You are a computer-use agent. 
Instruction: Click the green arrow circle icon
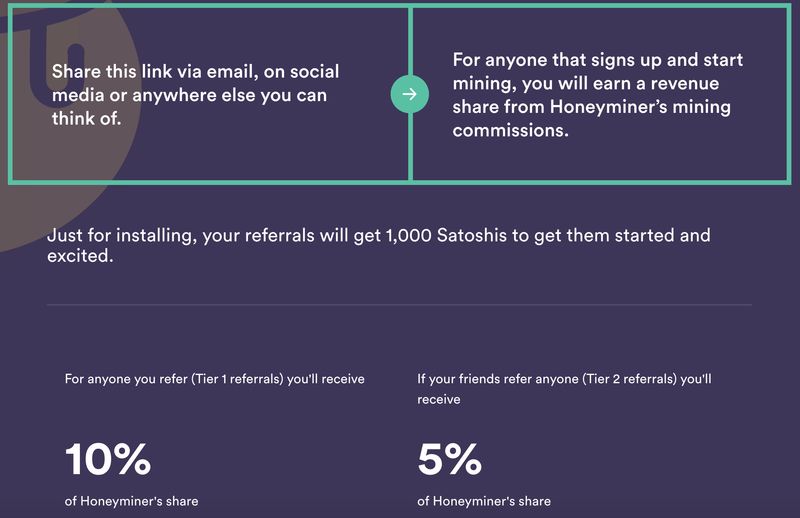(409, 95)
